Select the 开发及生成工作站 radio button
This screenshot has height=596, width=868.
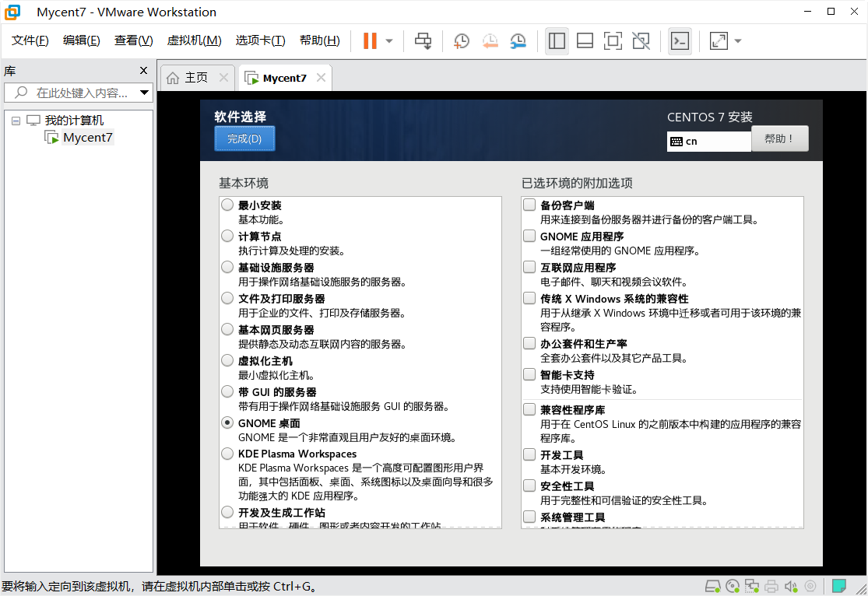pos(227,512)
